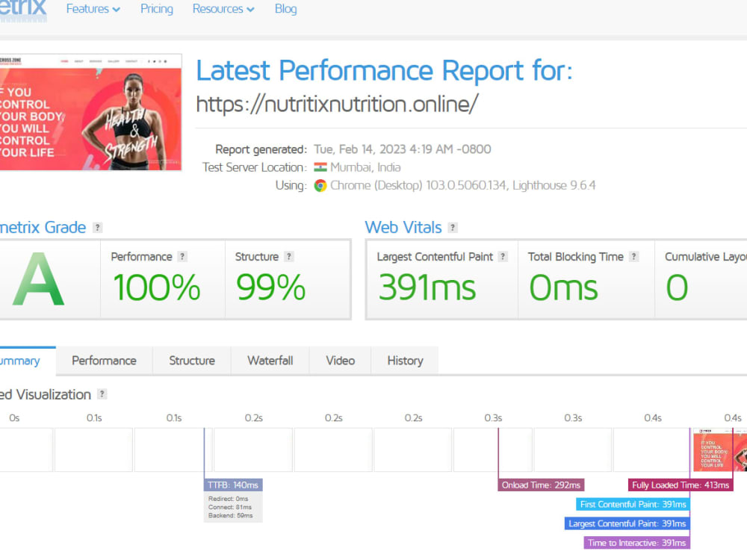Click the Web Vitals heading
Viewport: 747px width, 560px height.
[x=403, y=228]
